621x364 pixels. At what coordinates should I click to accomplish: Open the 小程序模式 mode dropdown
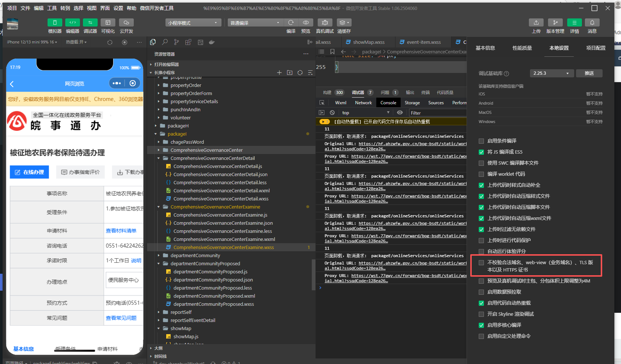tap(193, 23)
